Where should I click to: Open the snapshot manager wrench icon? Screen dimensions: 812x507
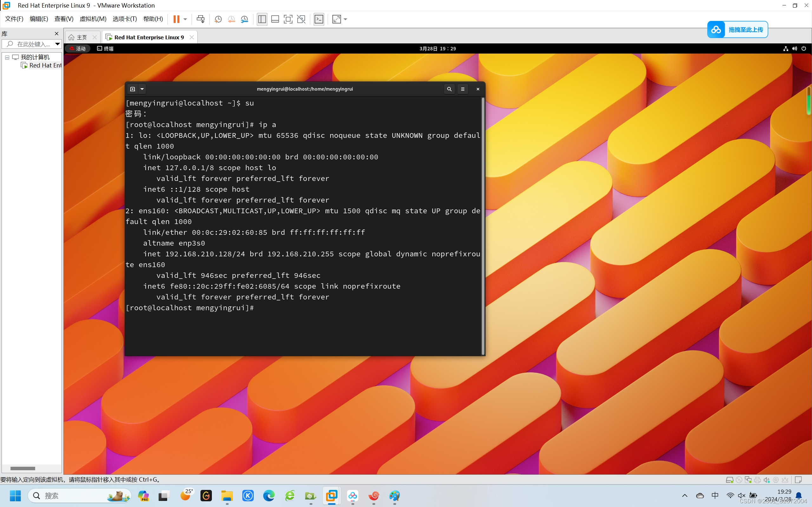click(245, 19)
